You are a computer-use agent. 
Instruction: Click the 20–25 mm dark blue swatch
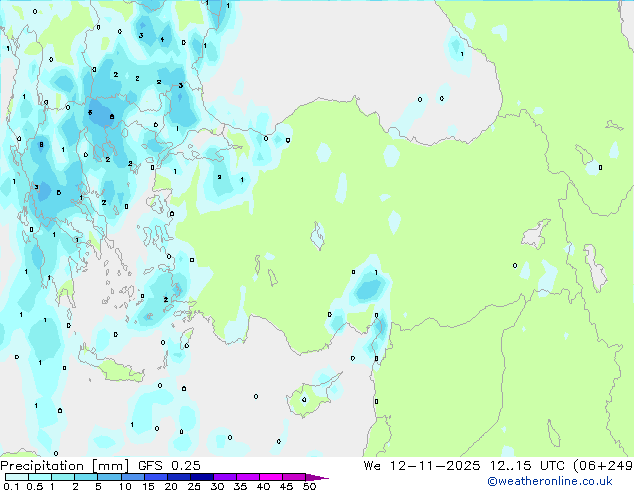178,477
